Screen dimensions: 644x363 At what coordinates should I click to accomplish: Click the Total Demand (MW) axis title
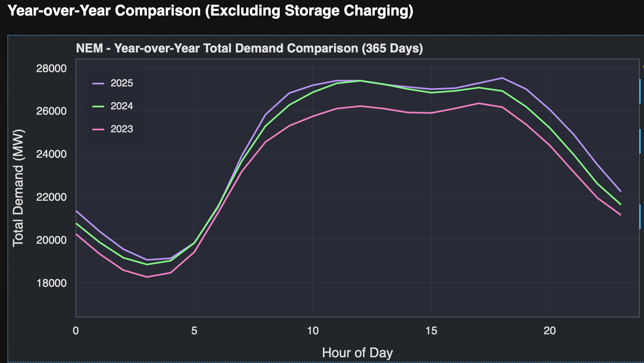[18, 188]
